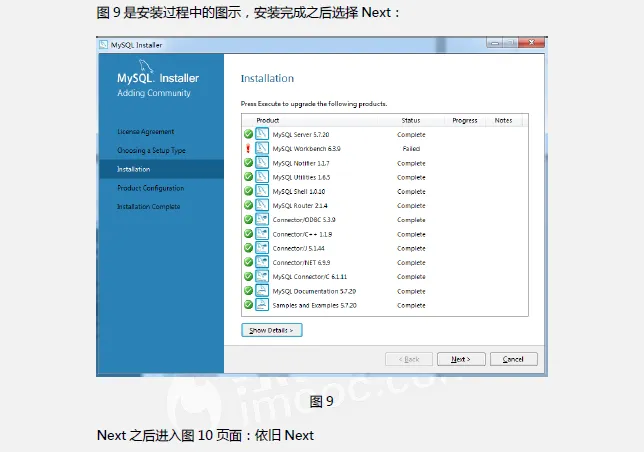Click the MySQL Documentation 5.7.20 product icon
This screenshot has width=644, height=452.
262,291
